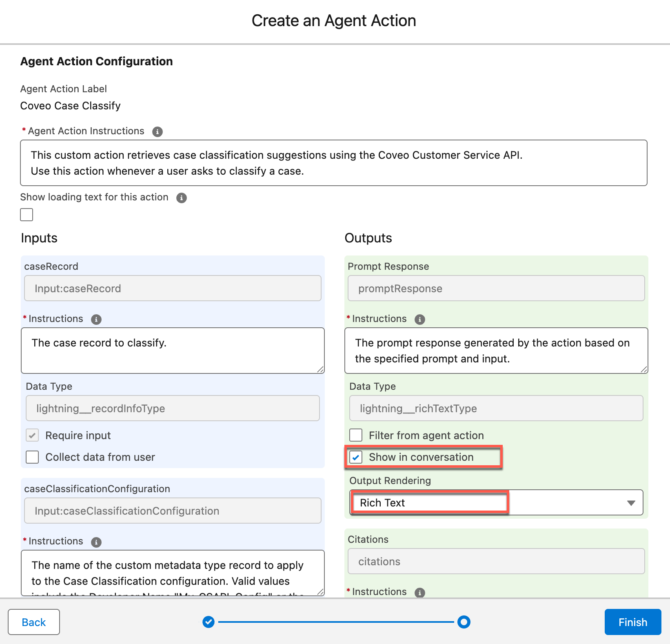Click the lightning__recordInfoType data type field
670x644 pixels.
pyautogui.click(x=173, y=408)
